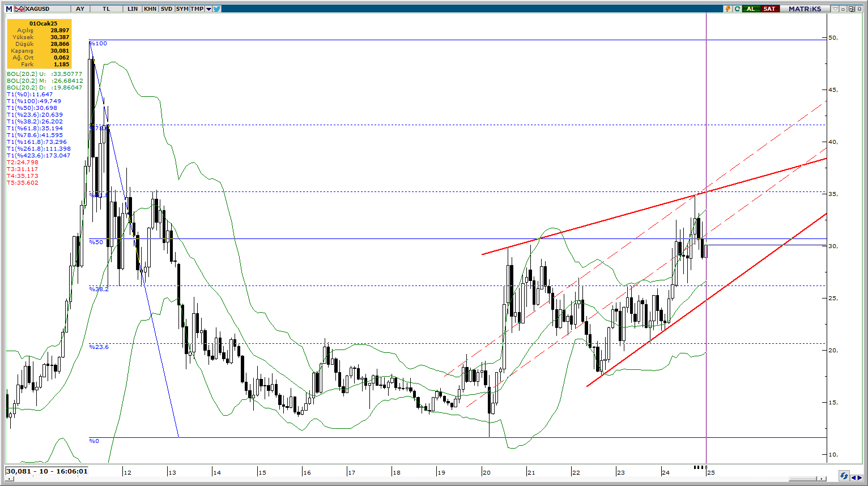The width and height of the screenshot is (868, 486).
Task: Expand the toolbar dropdown arrow after TMP
Action: point(209,9)
